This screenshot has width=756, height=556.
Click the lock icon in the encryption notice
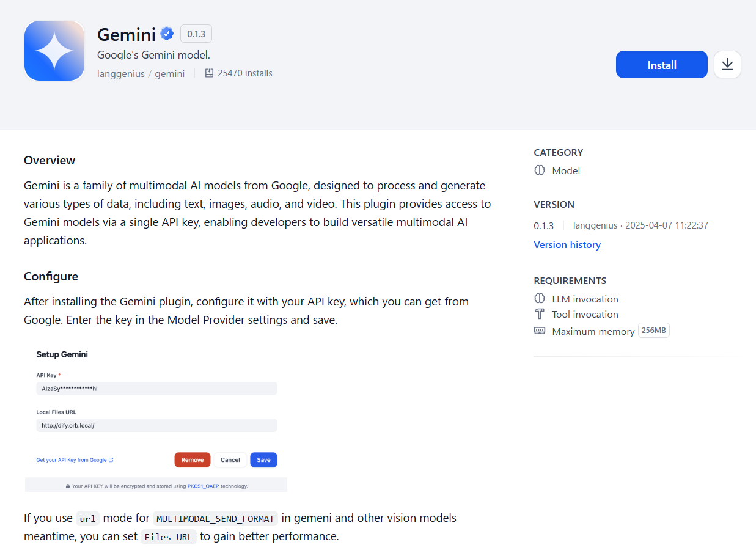point(67,485)
